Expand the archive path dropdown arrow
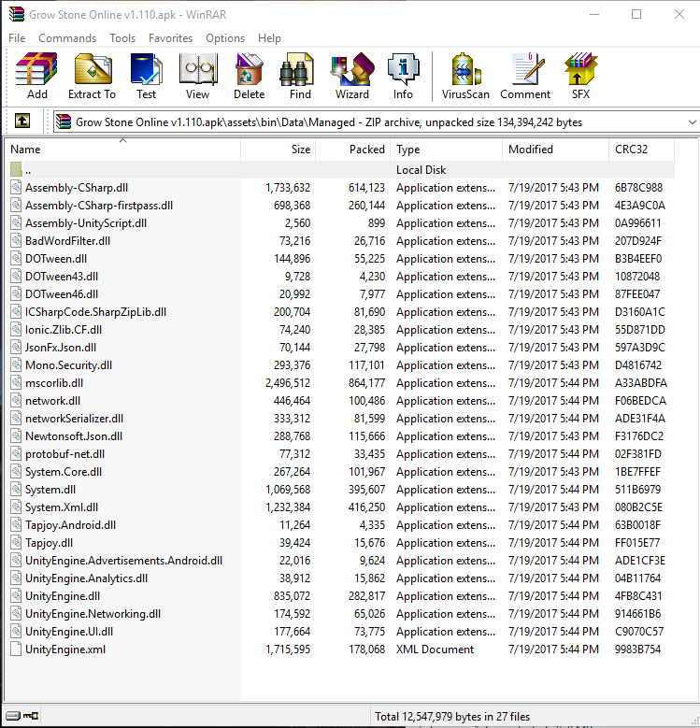This screenshot has height=728, width=700. (x=693, y=122)
